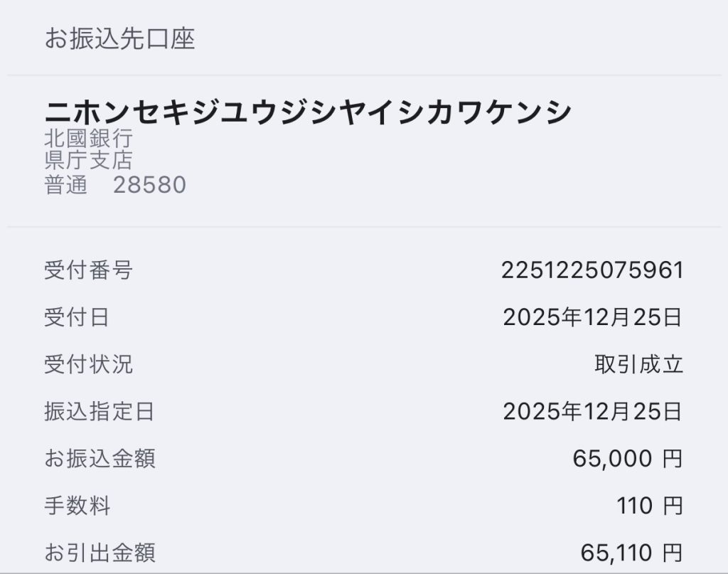Select the transfer amount 65,000 円

pyautogui.click(x=627, y=459)
